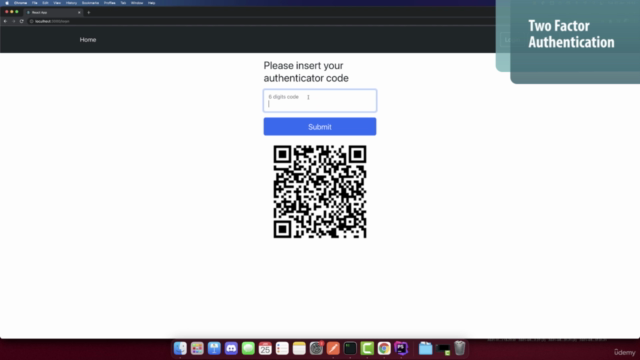Screen dimensions: 640x360
Task: Open Camtasia from the dock
Action: click(367, 348)
